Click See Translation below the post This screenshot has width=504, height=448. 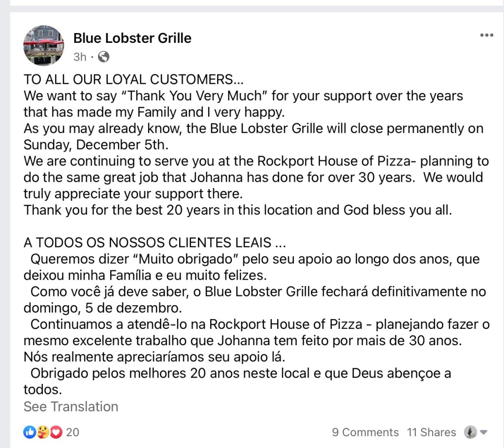(71, 407)
